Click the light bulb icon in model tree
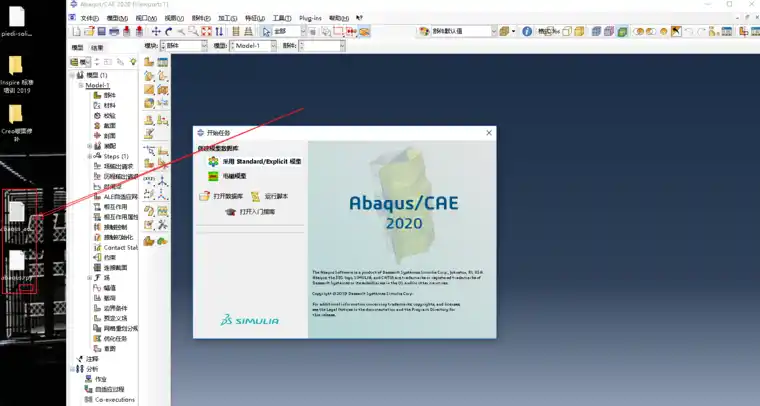This screenshot has height=406, width=760. pos(133,62)
